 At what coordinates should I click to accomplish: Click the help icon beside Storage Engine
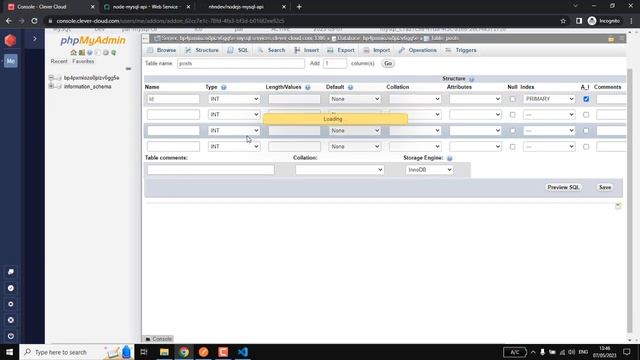pos(449,158)
